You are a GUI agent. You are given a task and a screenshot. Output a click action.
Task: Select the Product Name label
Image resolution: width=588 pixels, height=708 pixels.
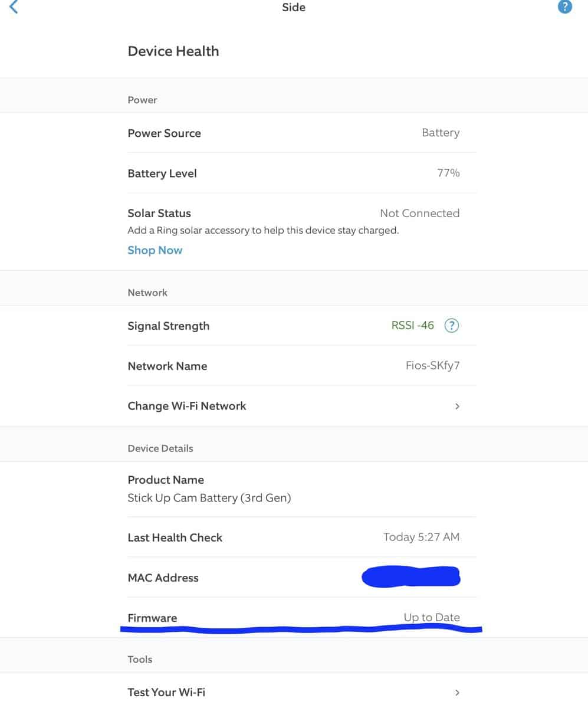[x=166, y=480]
